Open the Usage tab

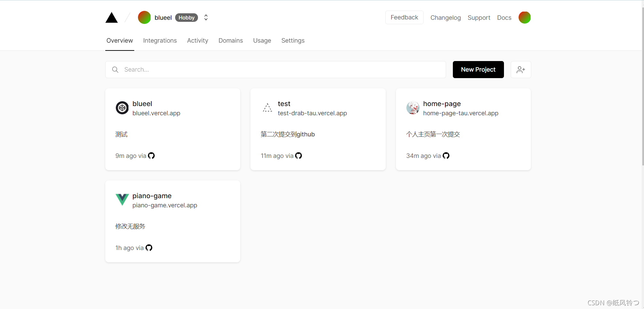262,41
